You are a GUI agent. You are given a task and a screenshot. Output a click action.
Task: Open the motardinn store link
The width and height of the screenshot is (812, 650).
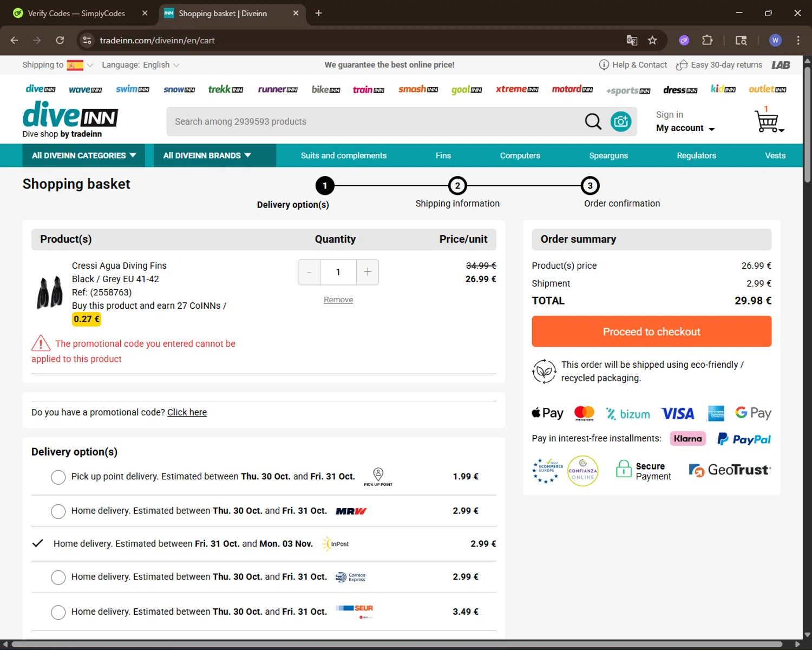(x=572, y=89)
